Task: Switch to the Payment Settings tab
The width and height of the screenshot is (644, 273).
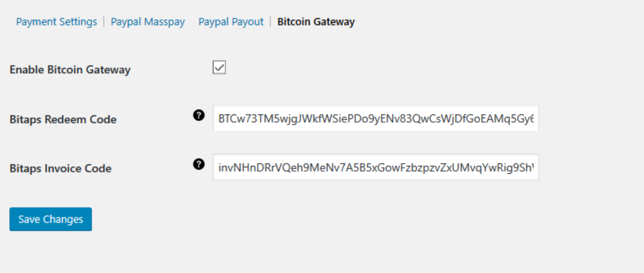Action: (57, 22)
